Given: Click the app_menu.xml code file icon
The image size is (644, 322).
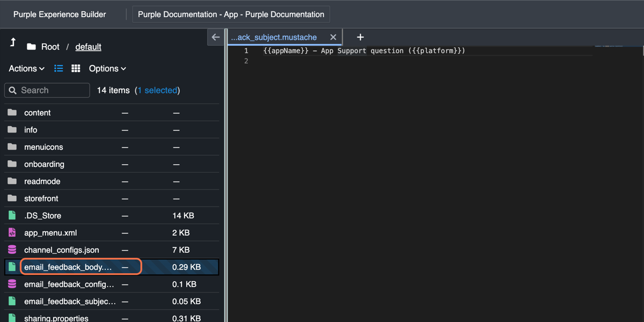Looking at the screenshot, I should pos(12,232).
